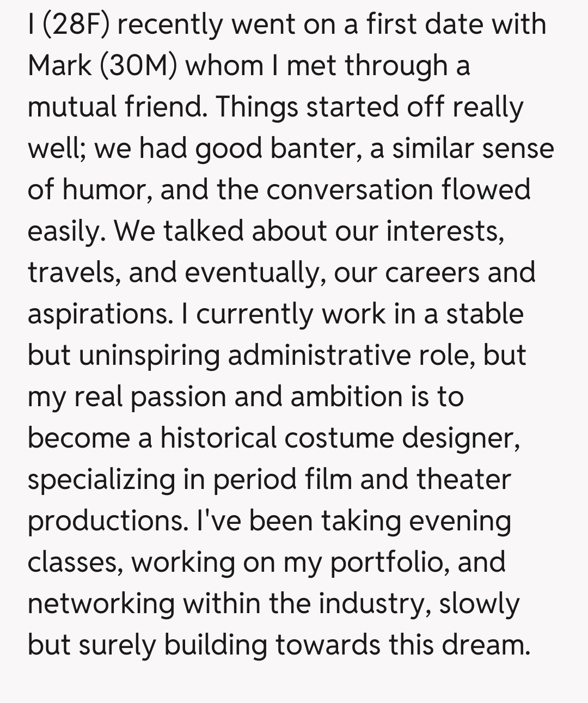Viewport: 588px width, 703px height.
Task: Click the word "conversation"
Action: coord(350,189)
